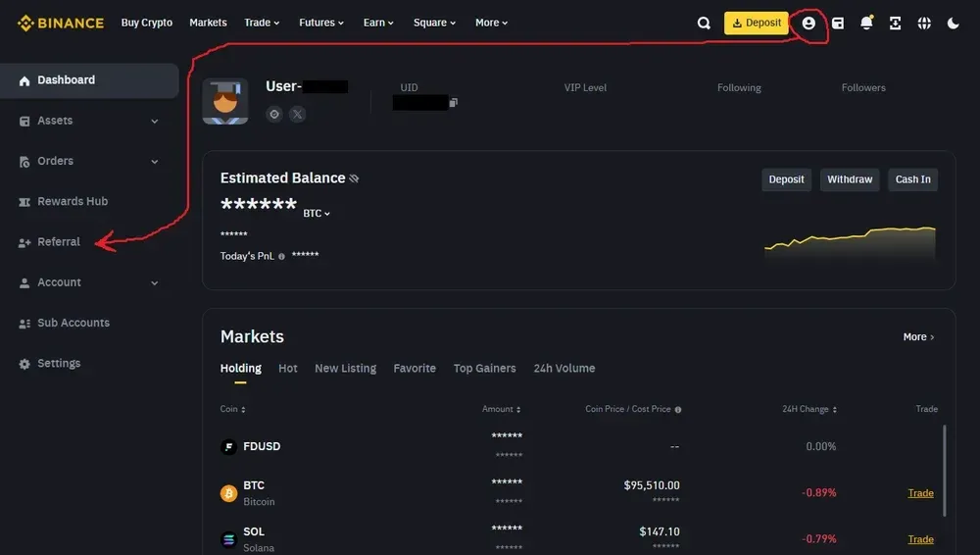Image resolution: width=980 pixels, height=555 pixels.
Task: Click the -0.89% change value
Action: (818, 493)
